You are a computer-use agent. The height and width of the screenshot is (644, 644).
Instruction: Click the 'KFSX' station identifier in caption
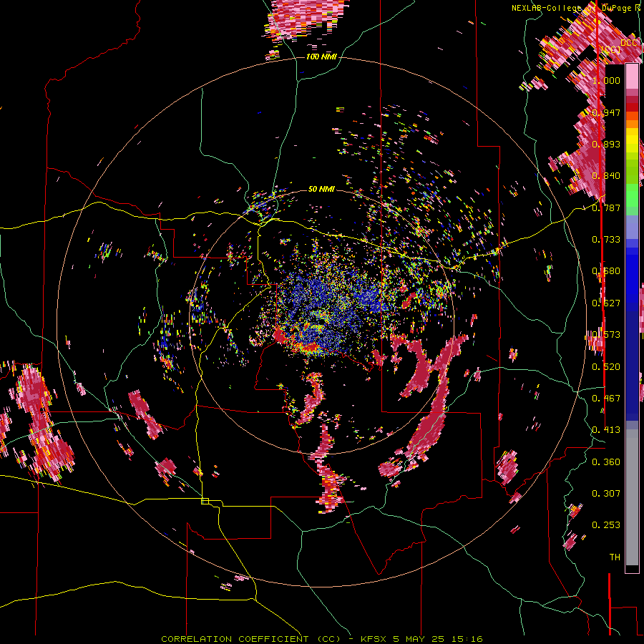pos(374,639)
